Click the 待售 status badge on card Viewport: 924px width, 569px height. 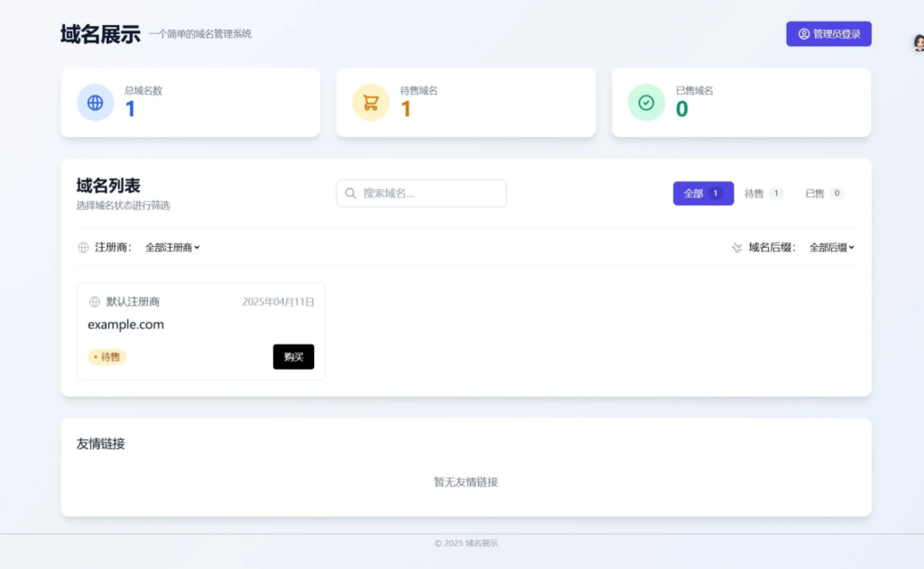107,357
